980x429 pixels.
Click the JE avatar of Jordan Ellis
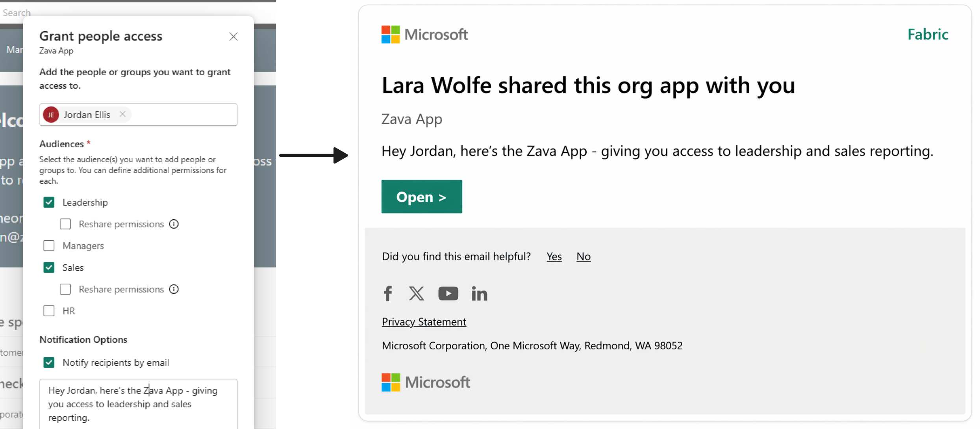[x=51, y=115]
